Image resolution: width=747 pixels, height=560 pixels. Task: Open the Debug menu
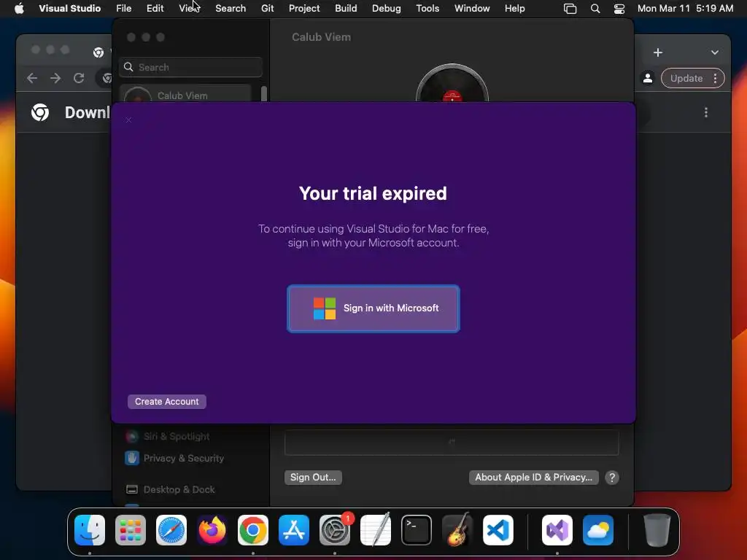[x=387, y=8]
